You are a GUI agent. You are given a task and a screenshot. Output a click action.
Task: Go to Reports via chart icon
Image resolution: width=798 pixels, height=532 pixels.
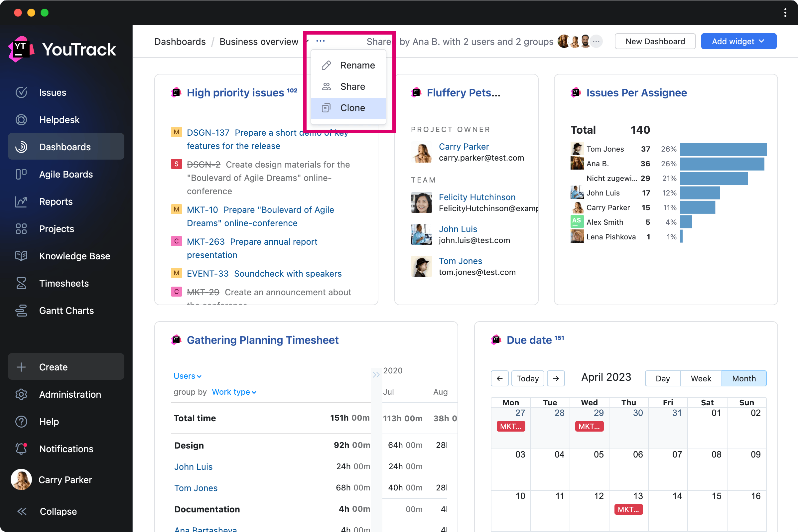click(x=21, y=201)
